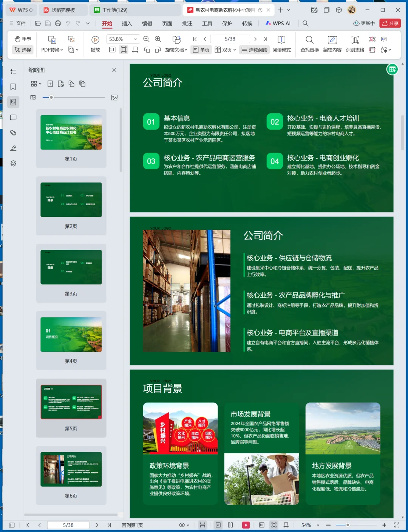Open the File menu (文件)
Viewport: 408px width, 532px height.
pyautogui.click(x=17, y=23)
